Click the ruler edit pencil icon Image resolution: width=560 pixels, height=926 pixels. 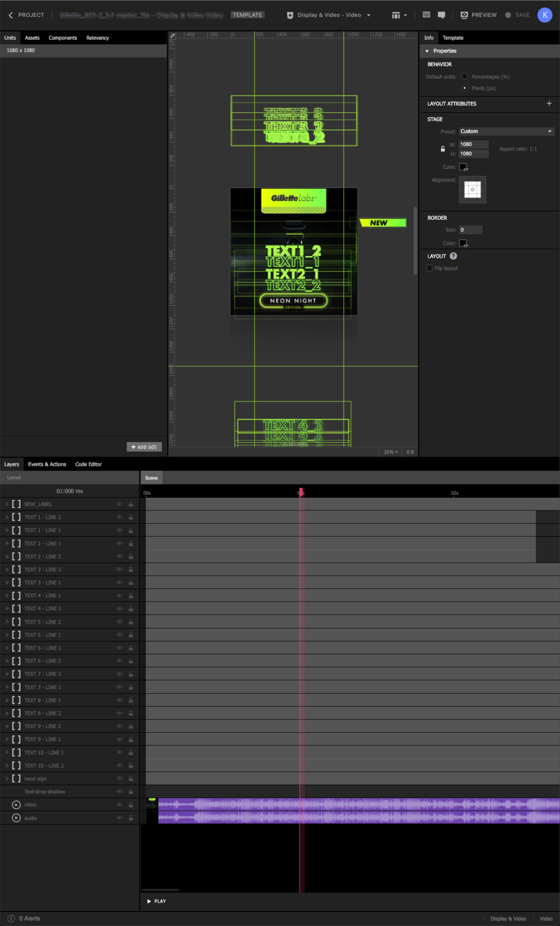172,36
